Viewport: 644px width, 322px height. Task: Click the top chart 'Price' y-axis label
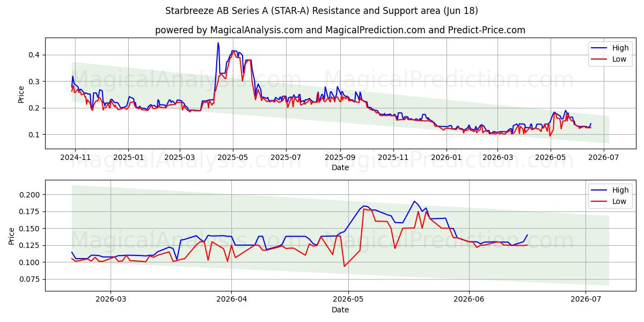tap(21, 94)
